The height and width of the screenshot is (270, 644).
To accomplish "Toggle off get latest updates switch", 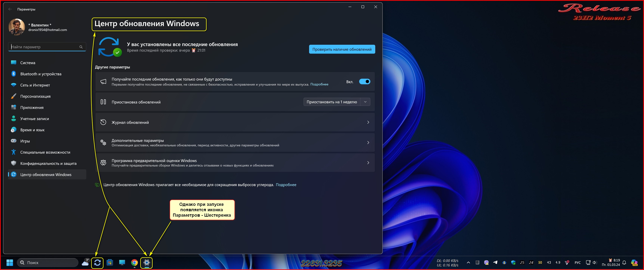I will coord(365,82).
